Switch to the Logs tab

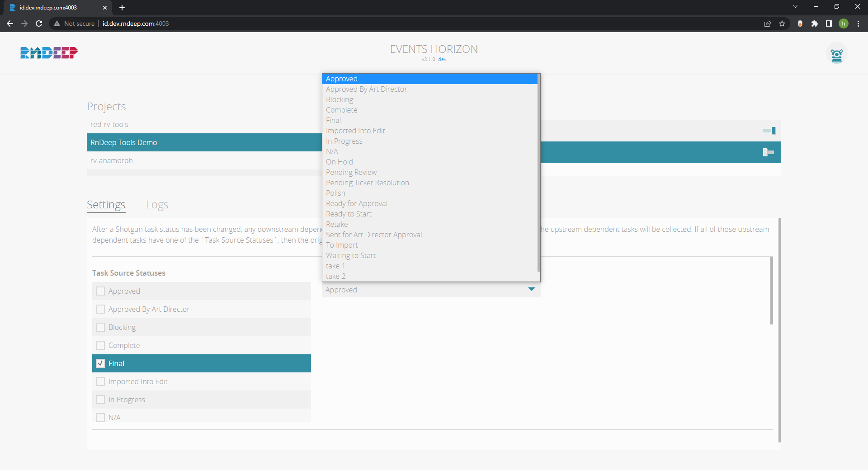(157, 205)
